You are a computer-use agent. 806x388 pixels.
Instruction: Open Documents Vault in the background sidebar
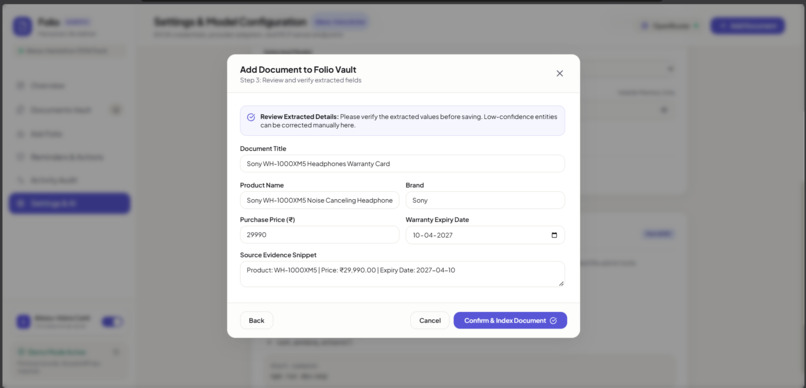pyautogui.click(x=69, y=110)
